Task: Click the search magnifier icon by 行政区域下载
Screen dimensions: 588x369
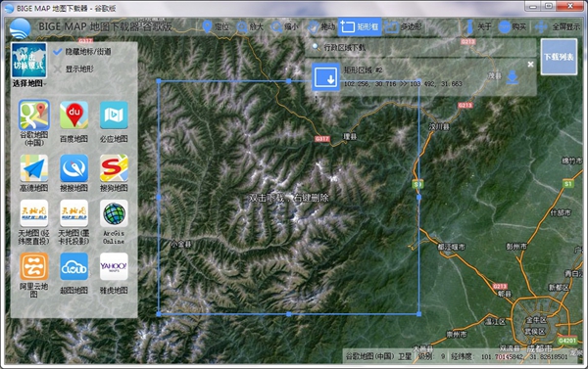Action: (x=317, y=47)
